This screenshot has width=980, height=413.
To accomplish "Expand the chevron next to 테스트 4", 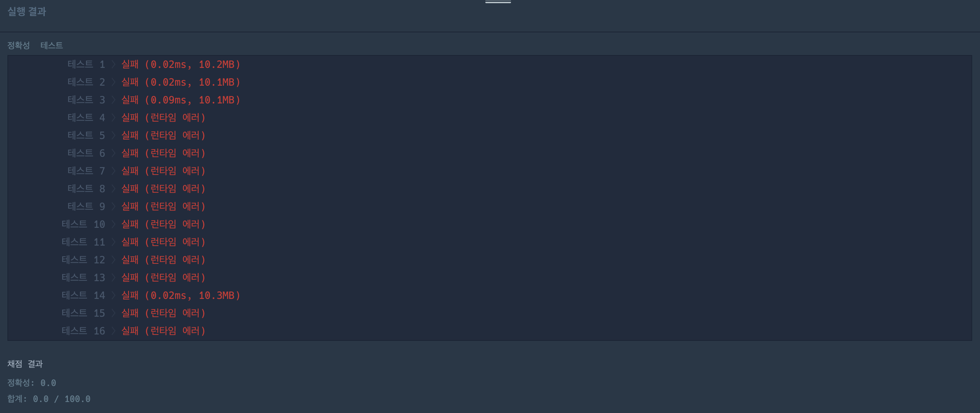I will coord(113,118).
